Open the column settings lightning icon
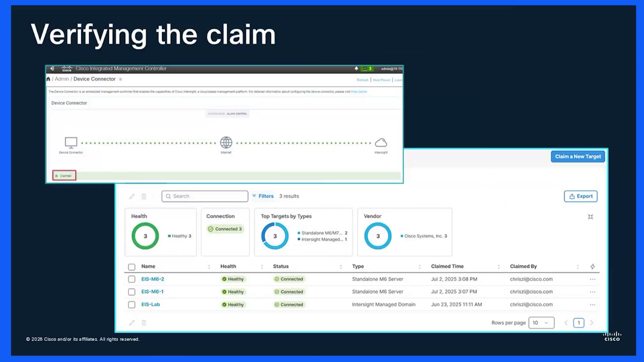Screen dimensions: 644x362 click(x=593, y=266)
